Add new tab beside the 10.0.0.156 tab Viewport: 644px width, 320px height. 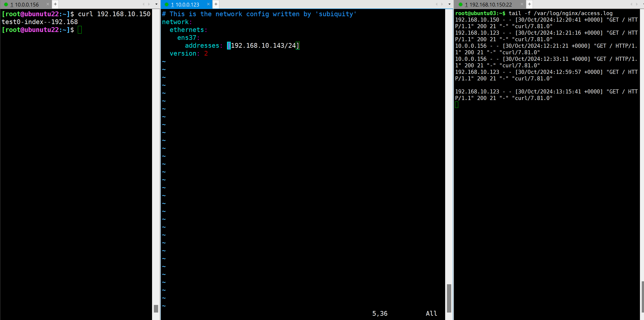(55, 4)
